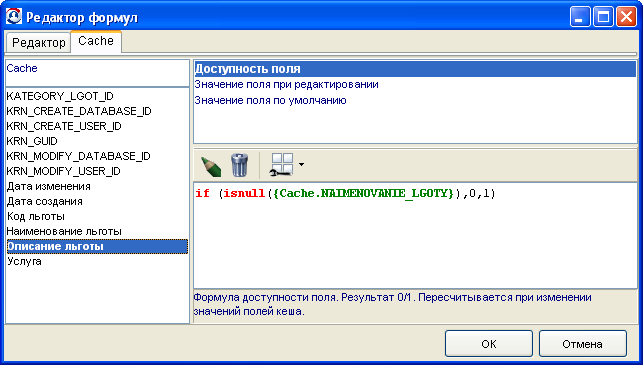This screenshot has height=365, width=643.
Task: Select KRN_GUID field in the list
Action: click(97, 141)
